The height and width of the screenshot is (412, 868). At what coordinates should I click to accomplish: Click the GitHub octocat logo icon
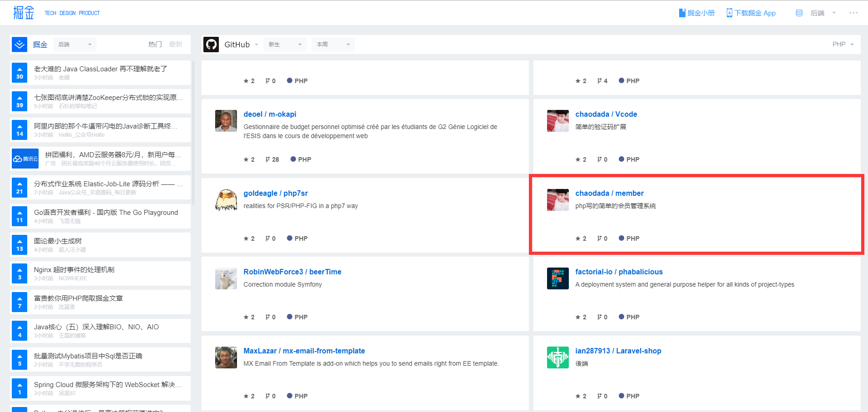click(211, 45)
